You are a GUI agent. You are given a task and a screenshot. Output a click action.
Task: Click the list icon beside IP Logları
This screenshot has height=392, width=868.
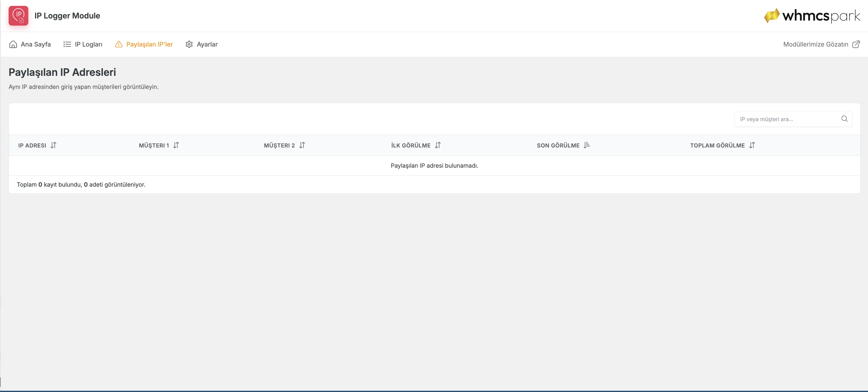point(67,44)
